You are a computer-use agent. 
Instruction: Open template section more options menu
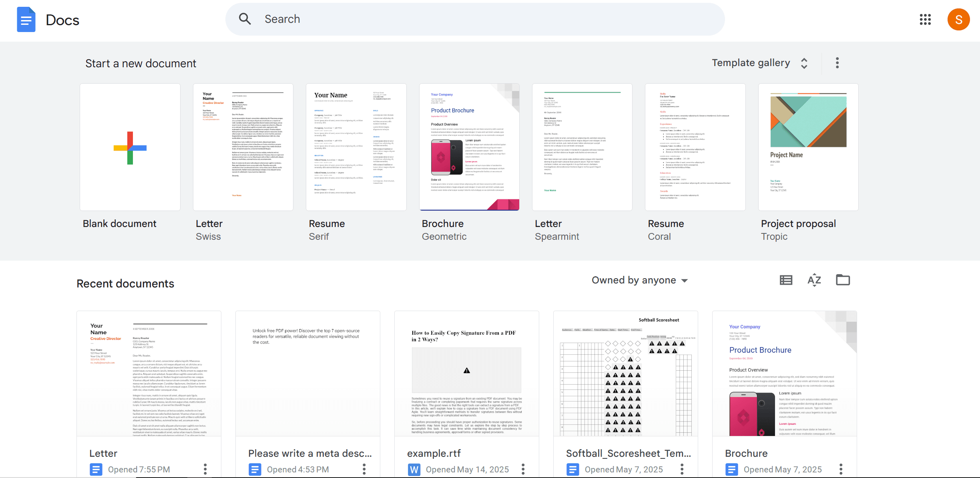pos(837,63)
